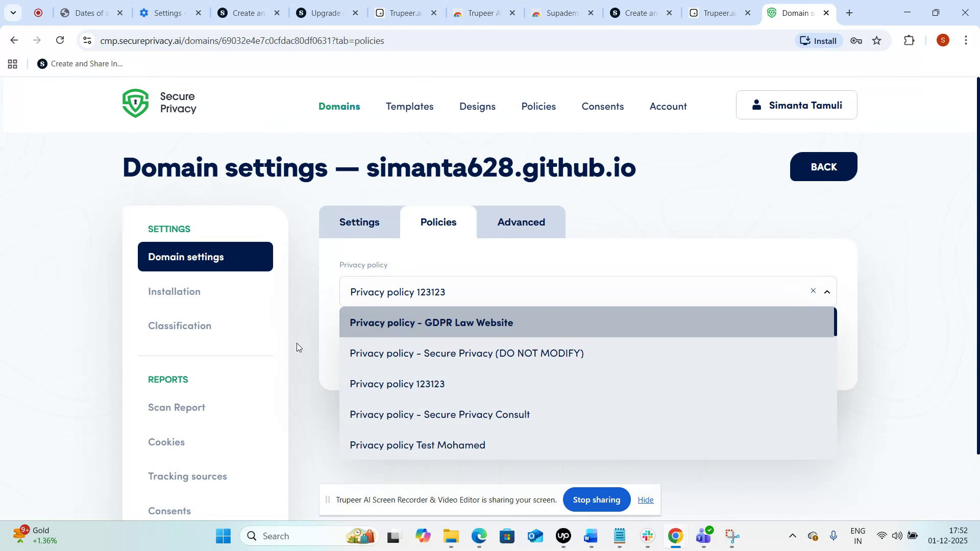Clear the selected privacy policy with the X
The height and width of the screenshot is (551, 980).
tap(813, 291)
